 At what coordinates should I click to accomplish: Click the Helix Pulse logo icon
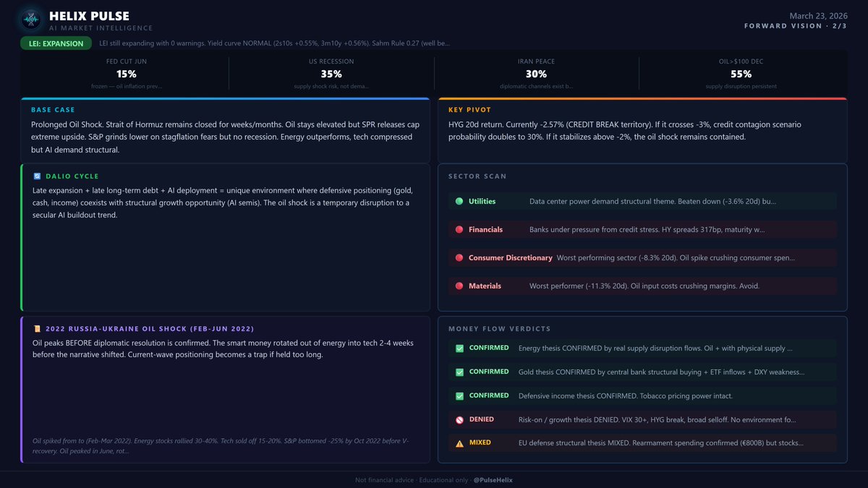(30, 20)
